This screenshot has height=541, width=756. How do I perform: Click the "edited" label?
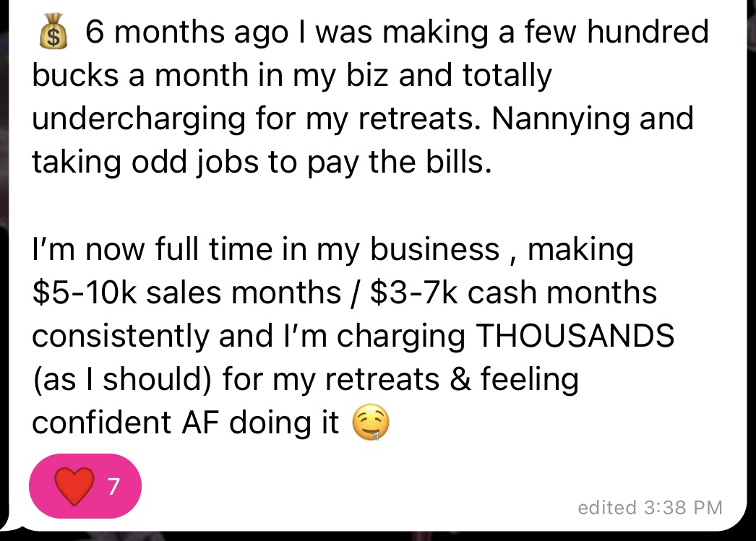[x=606, y=508]
